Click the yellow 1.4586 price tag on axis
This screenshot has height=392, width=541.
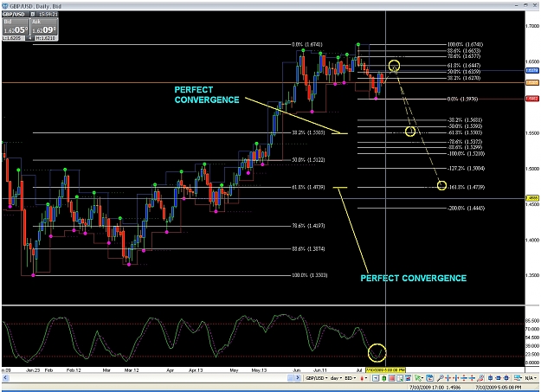(x=532, y=198)
